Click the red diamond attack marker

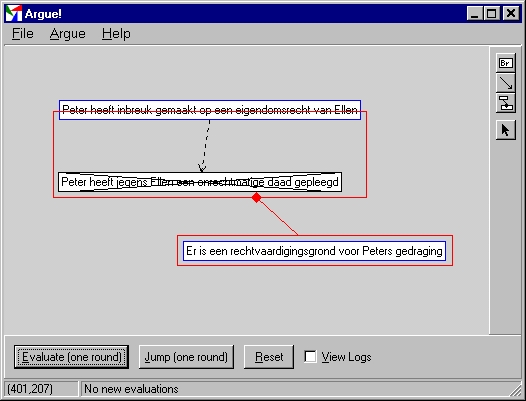pos(257,198)
